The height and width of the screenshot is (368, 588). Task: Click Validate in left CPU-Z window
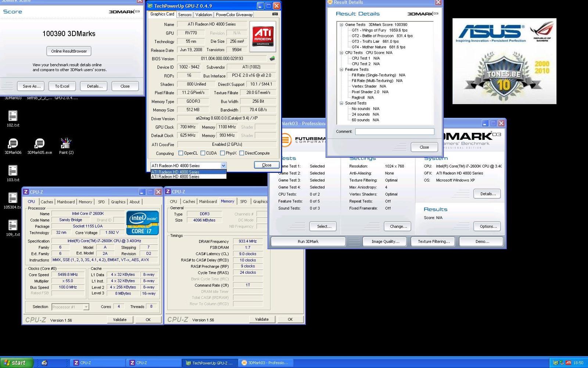pos(119,319)
